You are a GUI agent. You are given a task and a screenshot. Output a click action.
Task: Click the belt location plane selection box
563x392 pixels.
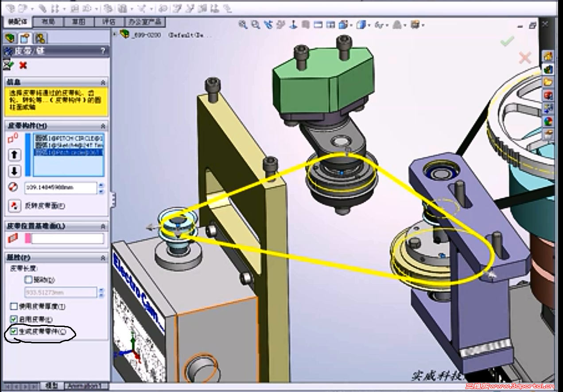[x=67, y=238]
